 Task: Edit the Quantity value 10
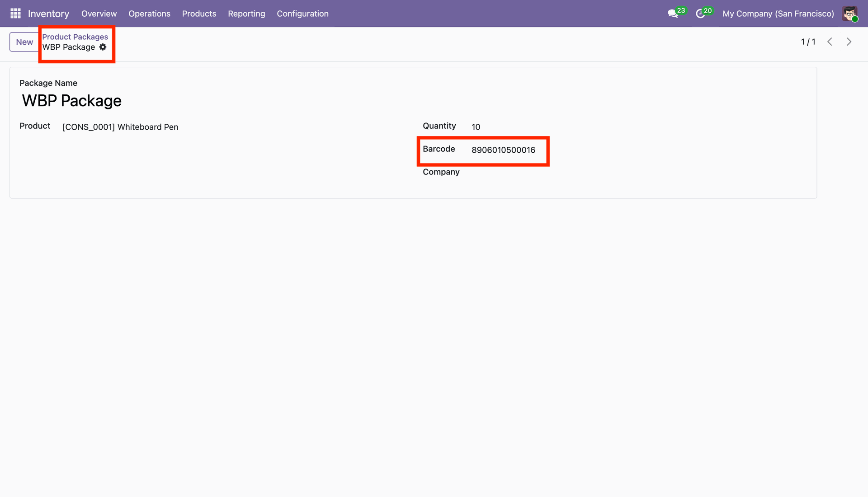click(x=476, y=127)
